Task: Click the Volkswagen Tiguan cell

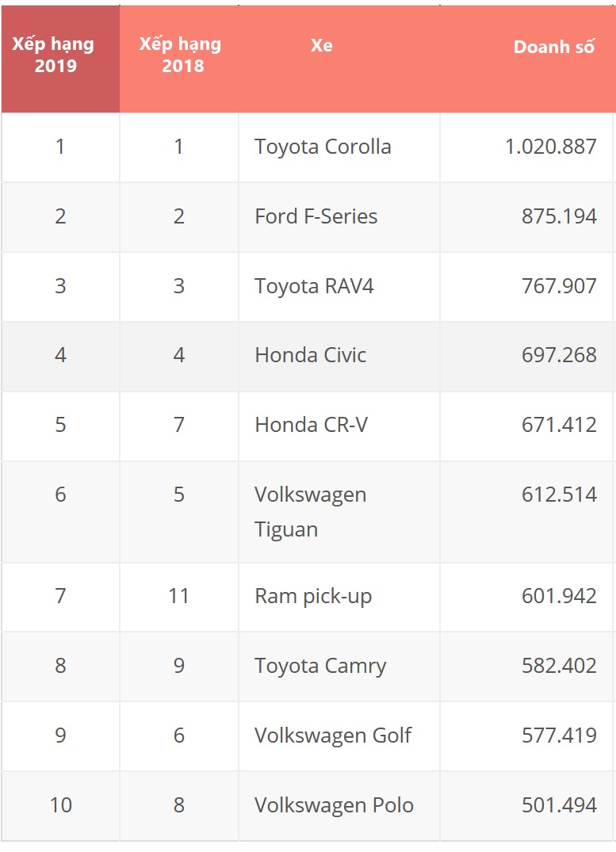Action: [x=310, y=511]
